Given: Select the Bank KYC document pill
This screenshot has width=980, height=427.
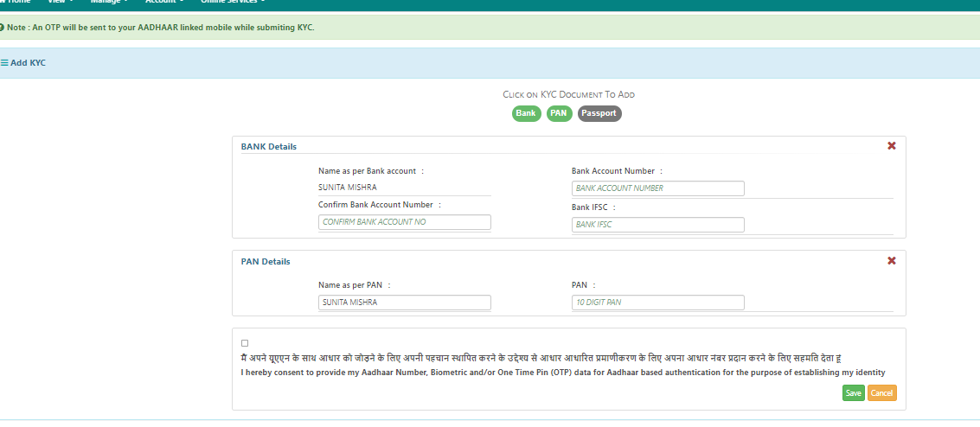Looking at the screenshot, I should click(x=526, y=113).
